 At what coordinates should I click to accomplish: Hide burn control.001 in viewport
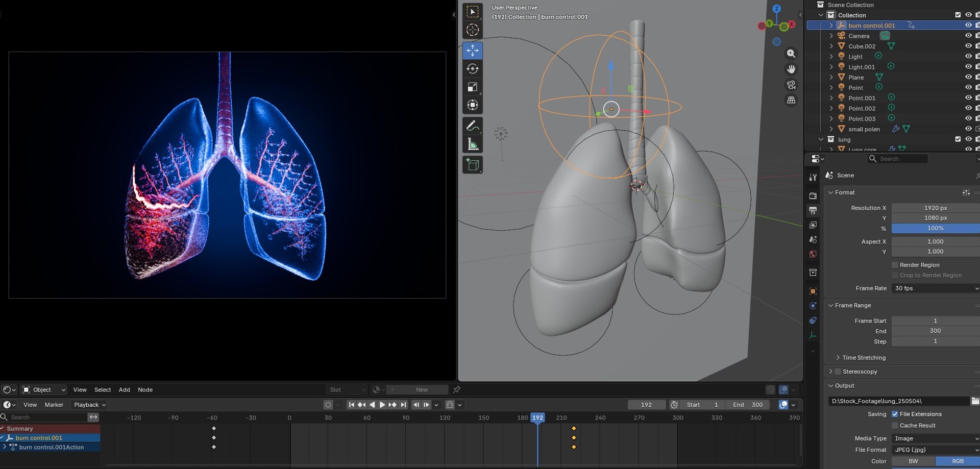[968, 26]
